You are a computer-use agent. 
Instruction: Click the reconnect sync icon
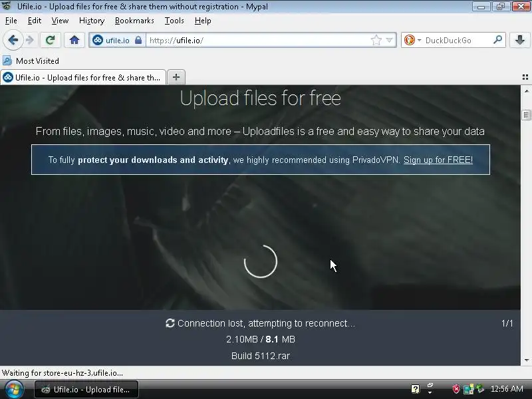click(x=170, y=323)
